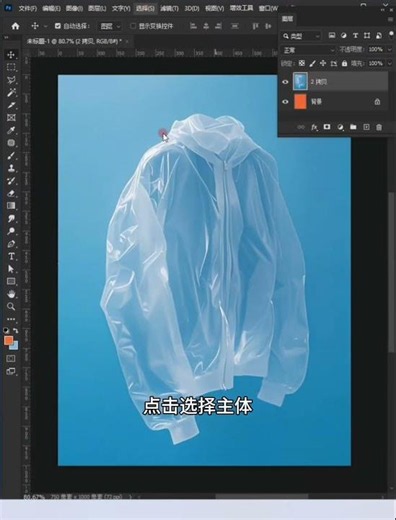396x520 pixels.
Task: Select the Crop tool
Action: click(11, 105)
